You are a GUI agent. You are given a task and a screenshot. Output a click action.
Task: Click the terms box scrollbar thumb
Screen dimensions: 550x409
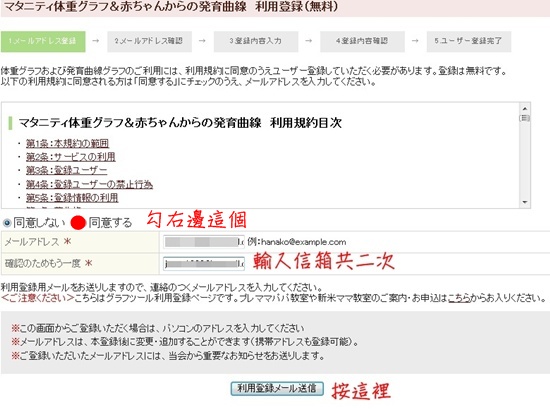[525, 118]
